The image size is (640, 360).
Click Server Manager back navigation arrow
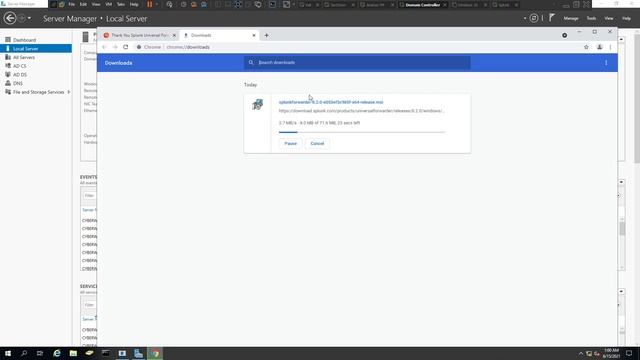pyautogui.click(x=10, y=18)
